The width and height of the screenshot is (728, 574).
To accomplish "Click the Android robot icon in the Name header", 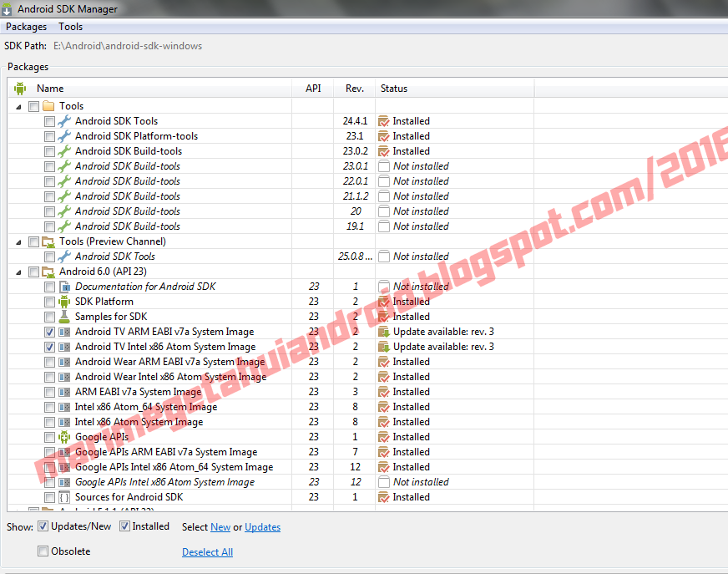I will coord(20,89).
